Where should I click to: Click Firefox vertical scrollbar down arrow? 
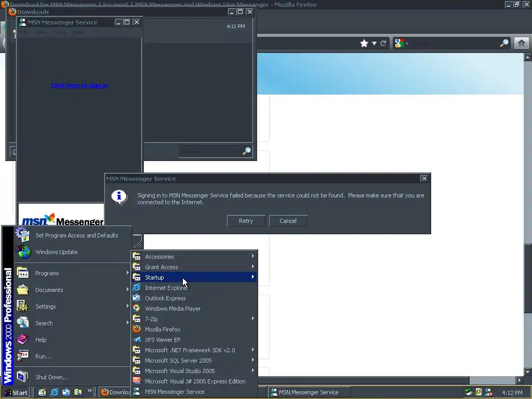pyautogui.click(x=528, y=371)
